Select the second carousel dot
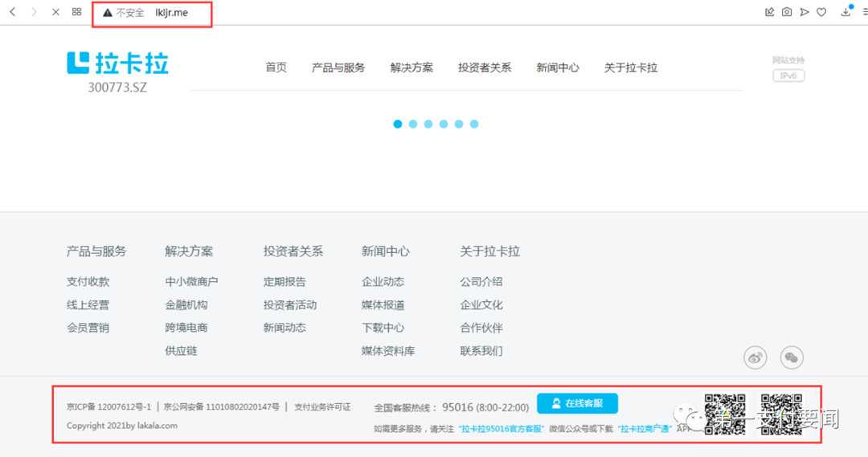 413,124
